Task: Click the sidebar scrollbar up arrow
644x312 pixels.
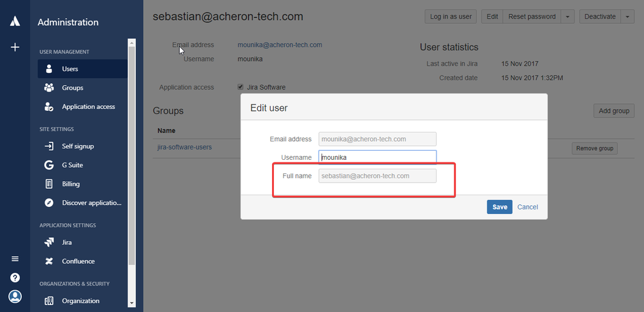Action: pyautogui.click(x=132, y=43)
